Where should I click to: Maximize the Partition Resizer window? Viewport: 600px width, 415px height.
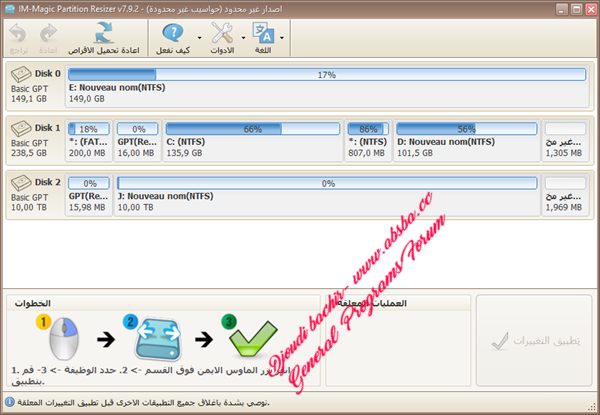click(x=576, y=9)
